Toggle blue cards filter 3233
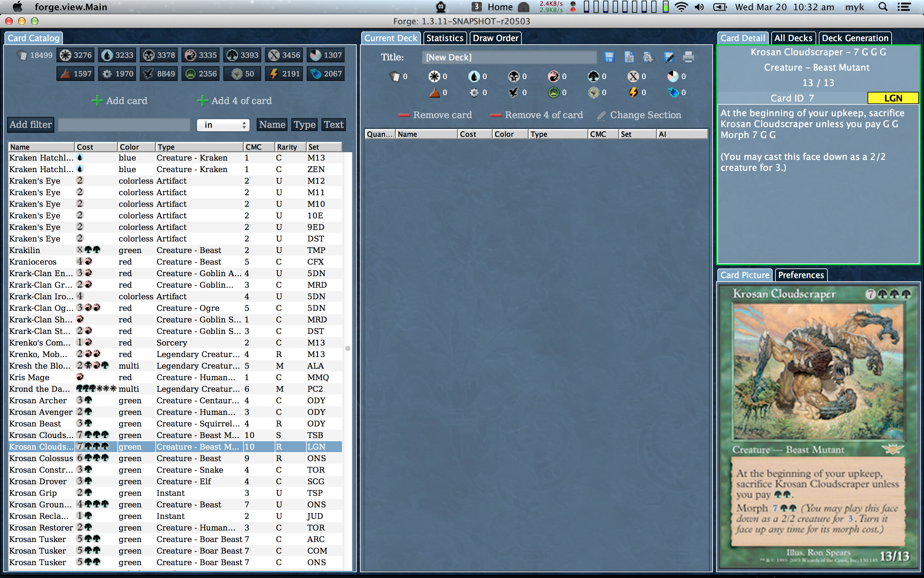The image size is (924, 578). click(x=117, y=56)
